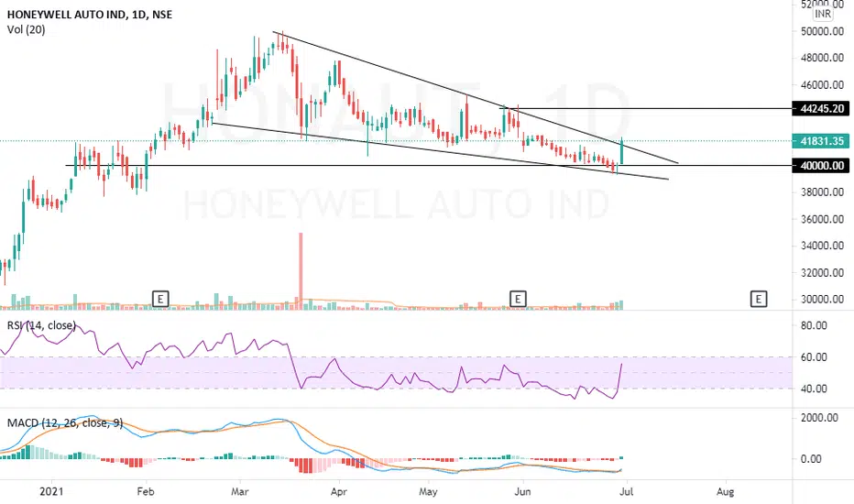Click the earnings E marker near June
854x504 pixels.
(x=518, y=299)
